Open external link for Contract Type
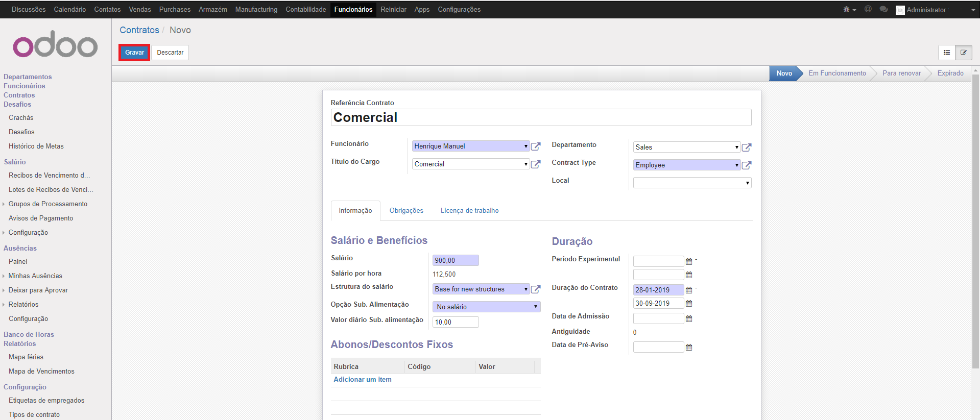980x420 pixels. [746, 165]
